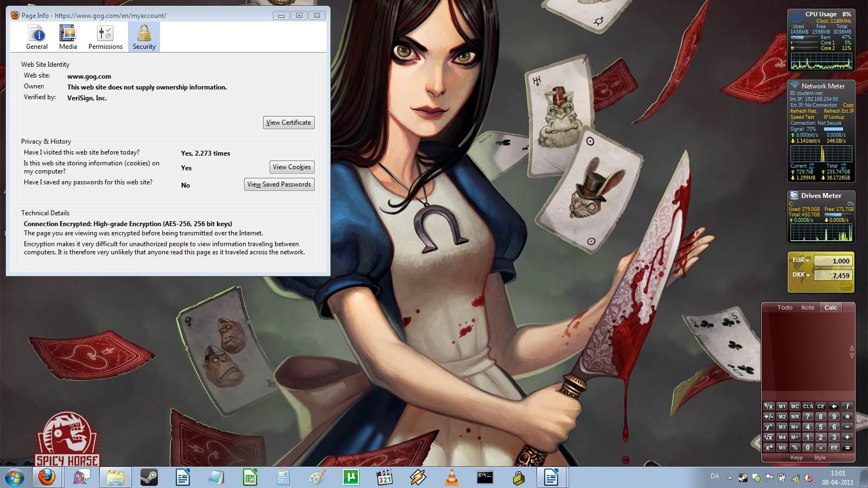The width and height of the screenshot is (868, 488).
Task: Click the volume muted tray icon
Action: pyautogui.click(x=808, y=478)
